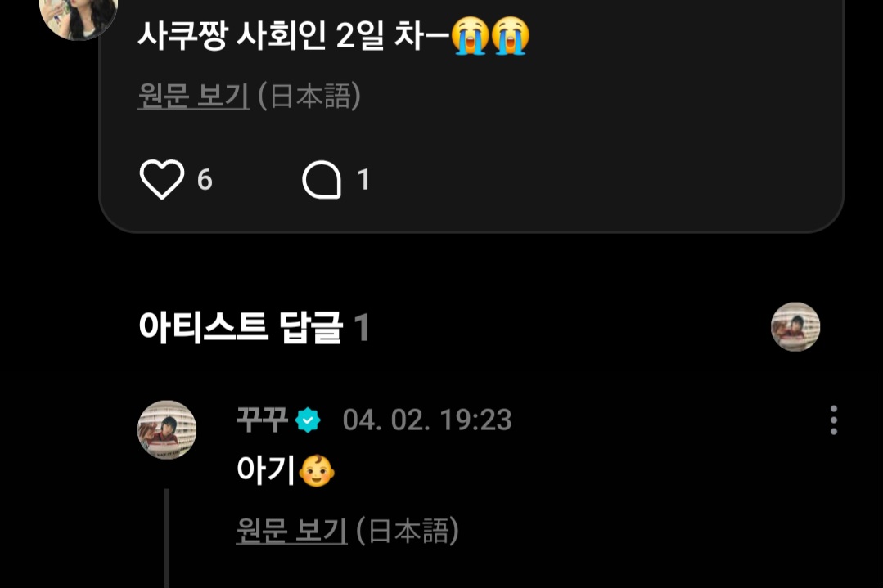This screenshot has width=883, height=588.
Task: Tap the reply text 아기
Action: click(266, 470)
